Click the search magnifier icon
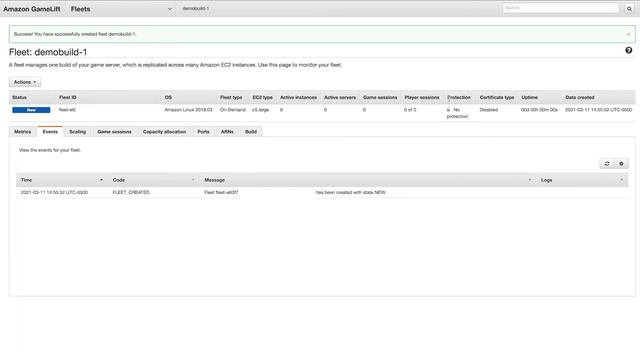The image size is (640, 360). (629, 9)
